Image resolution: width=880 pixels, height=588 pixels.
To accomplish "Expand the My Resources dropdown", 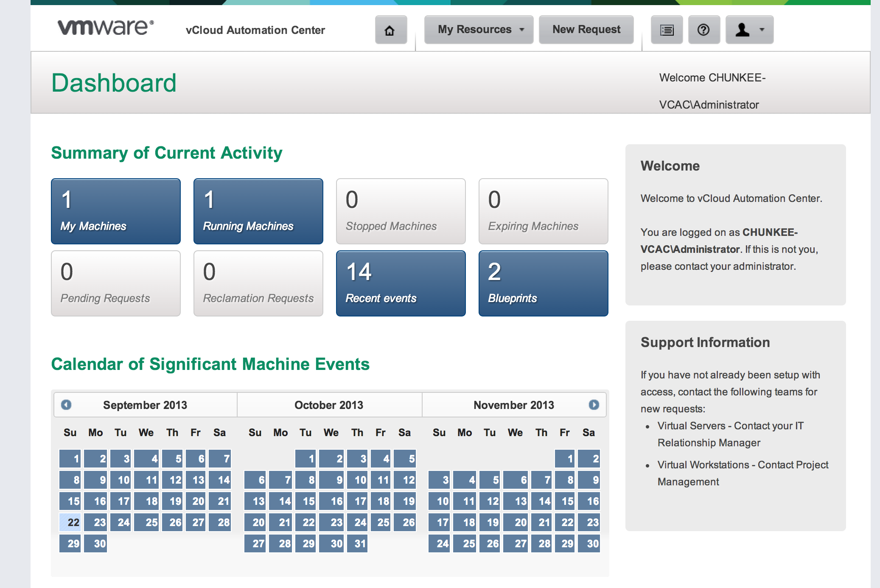I will [x=478, y=30].
